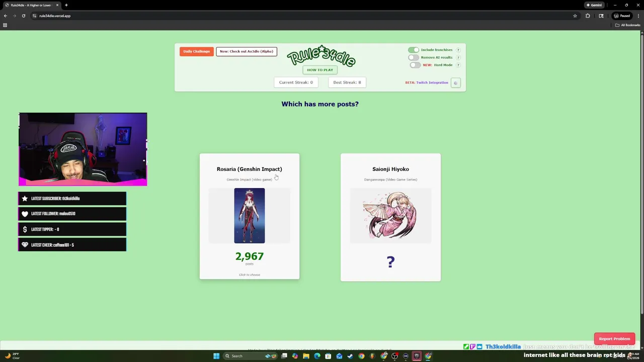Click the Current Streak: 0 box
The height and width of the screenshot is (362, 644).
click(296, 82)
